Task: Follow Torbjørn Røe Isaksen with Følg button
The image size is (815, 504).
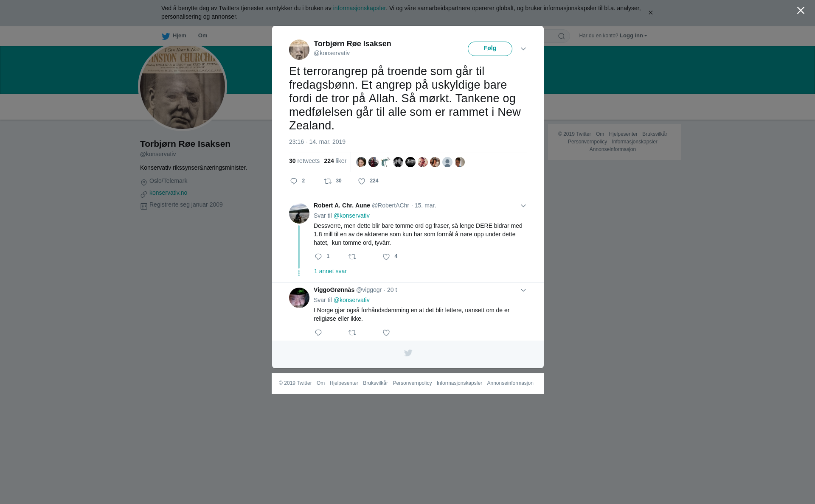Action: pyautogui.click(x=490, y=49)
